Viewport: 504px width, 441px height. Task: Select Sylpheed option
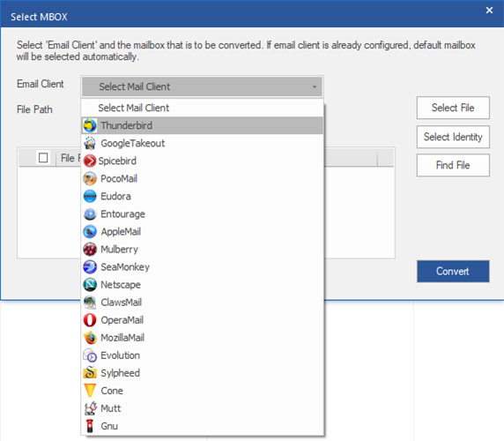(x=202, y=373)
